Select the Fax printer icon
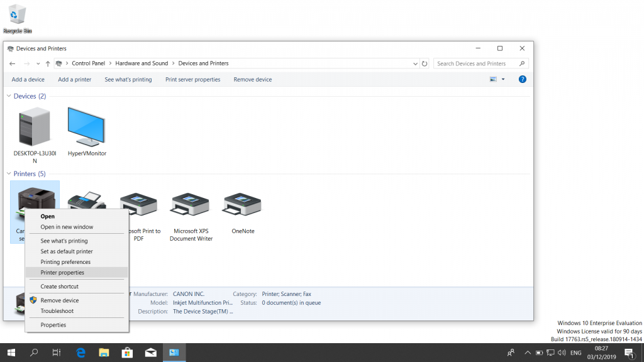 87,200
